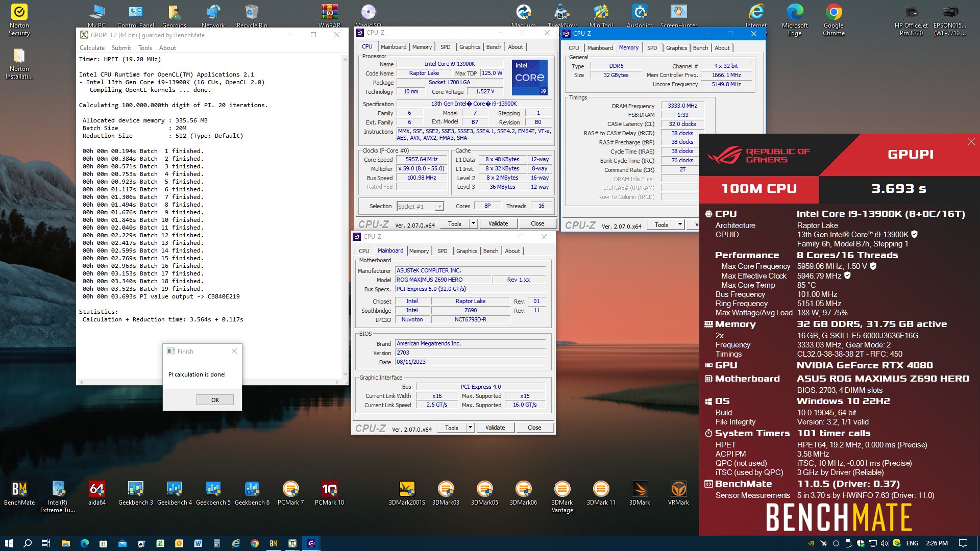Click Validate in Mainboard CPU-Z window
The width and height of the screenshot is (980, 551).
(495, 428)
